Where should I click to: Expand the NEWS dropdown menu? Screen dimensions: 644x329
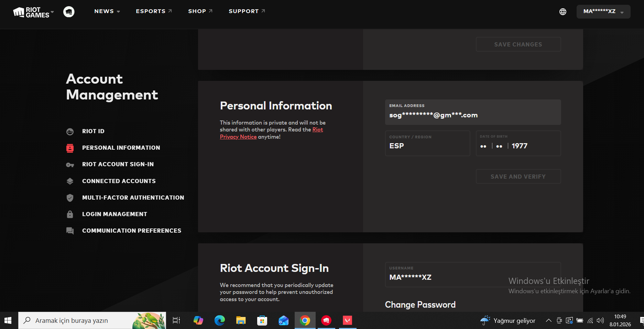(x=107, y=11)
